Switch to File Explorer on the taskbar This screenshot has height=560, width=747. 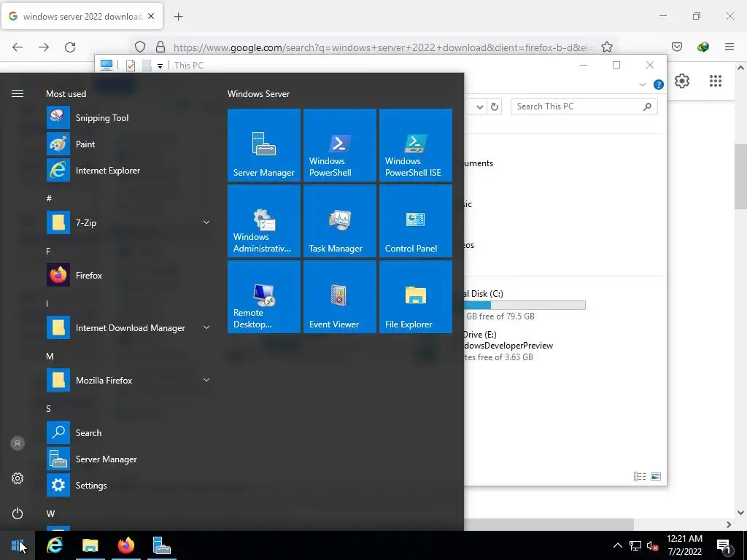click(x=90, y=545)
